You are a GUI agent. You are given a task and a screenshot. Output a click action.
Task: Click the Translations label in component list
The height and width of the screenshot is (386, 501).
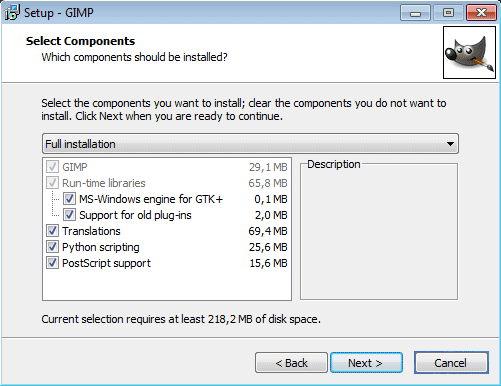click(91, 231)
